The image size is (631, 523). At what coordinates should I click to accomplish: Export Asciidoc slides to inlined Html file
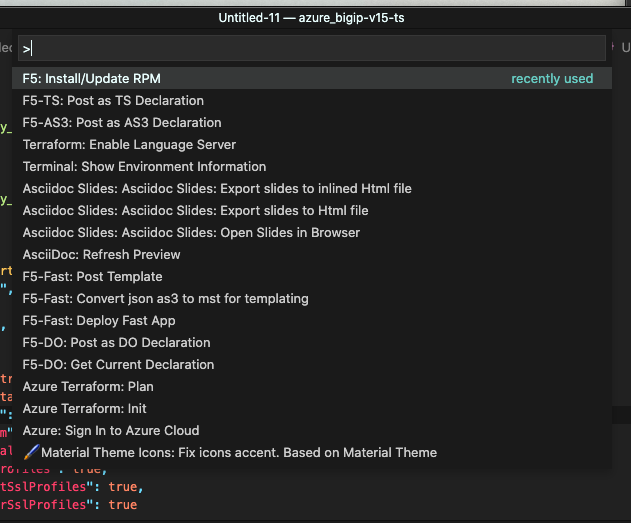pyautogui.click(x=217, y=189)
